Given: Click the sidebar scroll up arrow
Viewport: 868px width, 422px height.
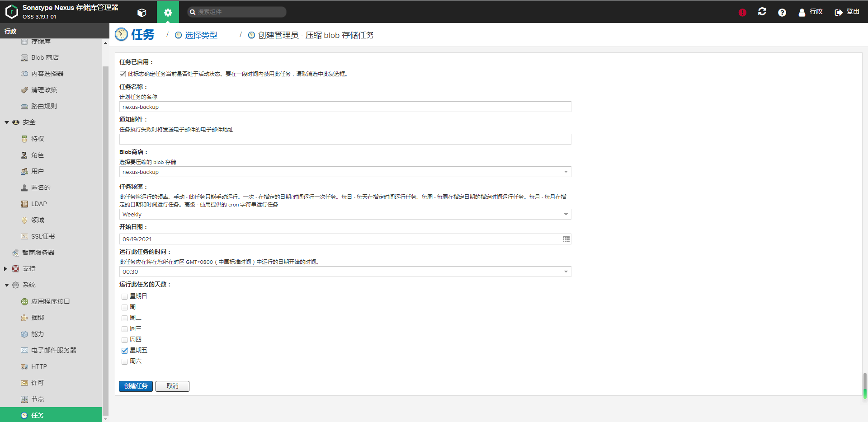Looking at the screenshot, I should [105, 43].
